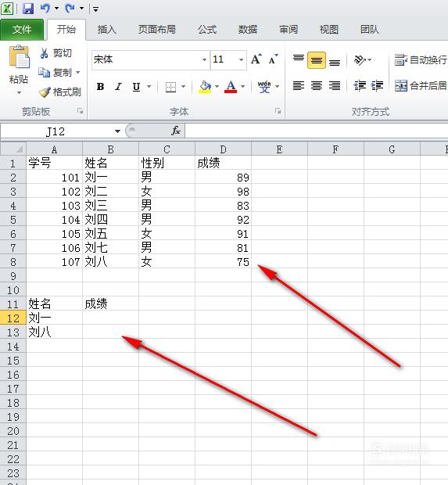Click the insert function fx icon
Viewport: 448px width, 485px height.
tap(176, 131)
